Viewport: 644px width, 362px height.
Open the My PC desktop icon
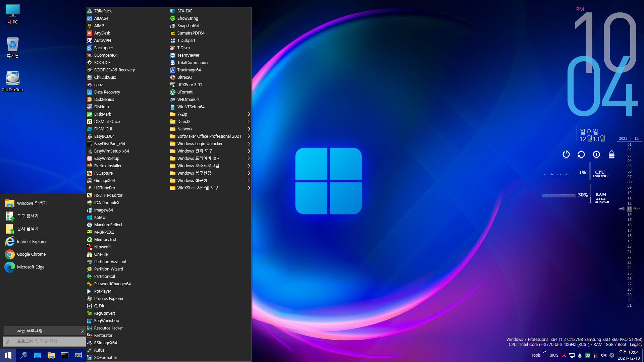point(13,14)
